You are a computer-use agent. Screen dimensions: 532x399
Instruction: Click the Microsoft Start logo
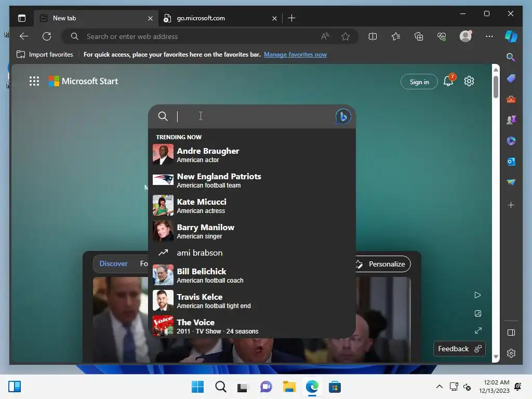pos(83,81)
